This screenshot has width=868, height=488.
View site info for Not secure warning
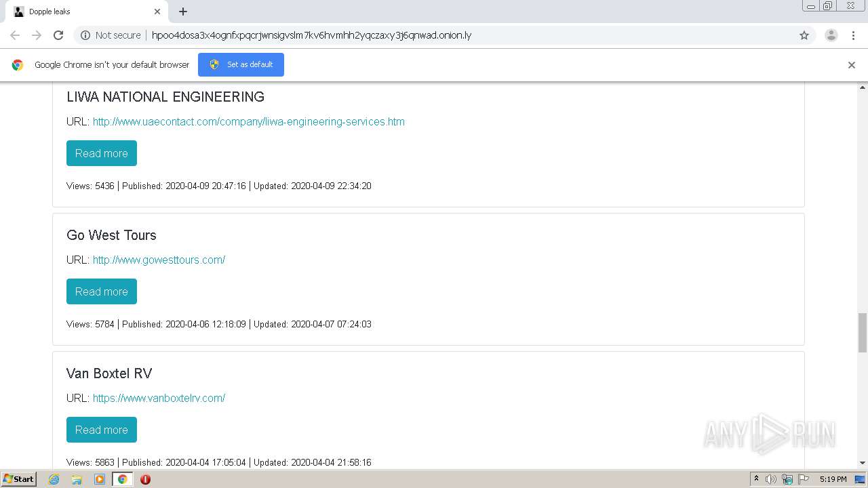[111, 35]
